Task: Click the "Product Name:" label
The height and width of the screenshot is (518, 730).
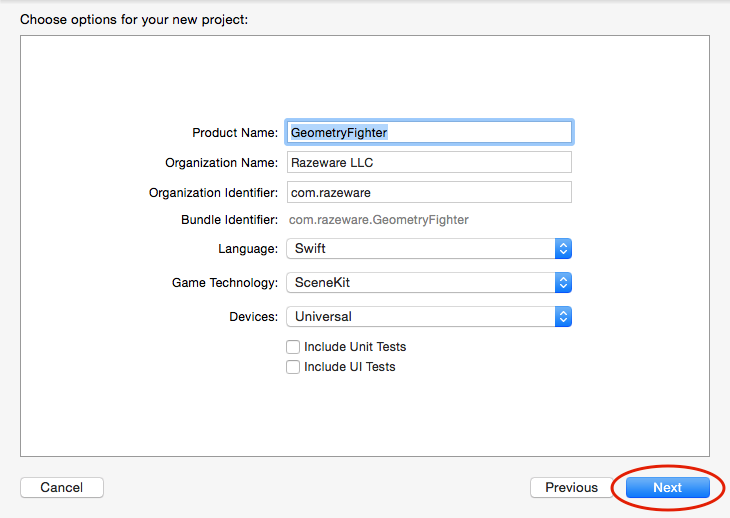Action: (234, 133)
